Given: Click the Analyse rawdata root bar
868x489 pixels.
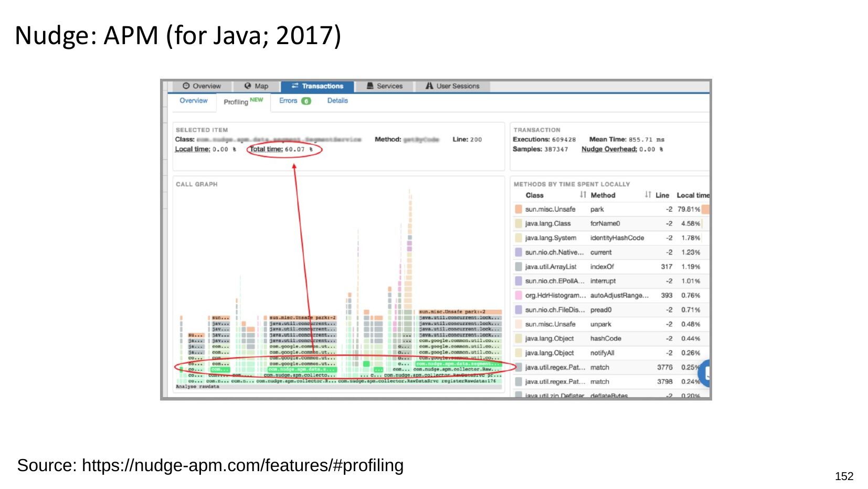Looking at the screenshot, I should tap(197, 387).
